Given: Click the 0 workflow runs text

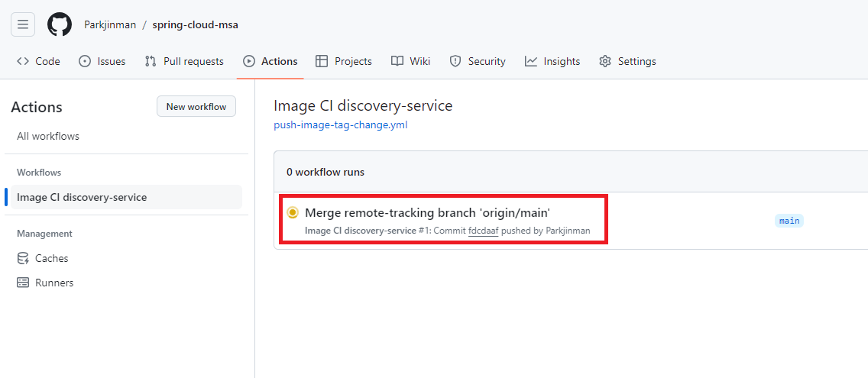Looking at the screenshot, I should pyautogui.click(x=325, y=172).
